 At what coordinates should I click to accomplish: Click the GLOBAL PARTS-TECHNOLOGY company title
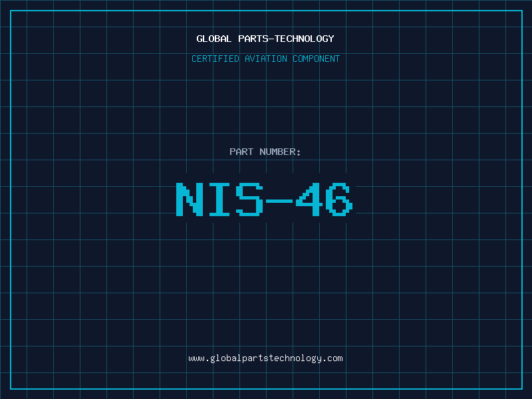[265, 39]
